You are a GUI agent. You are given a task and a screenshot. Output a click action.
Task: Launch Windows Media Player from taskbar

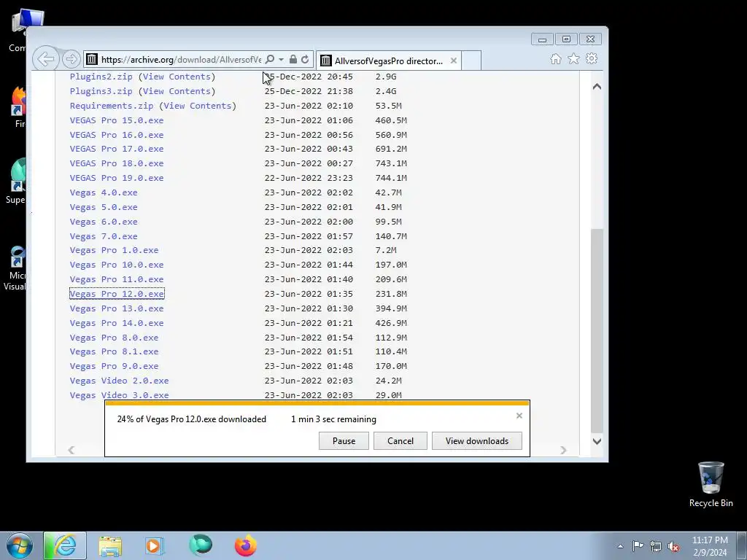click(154, 545)
